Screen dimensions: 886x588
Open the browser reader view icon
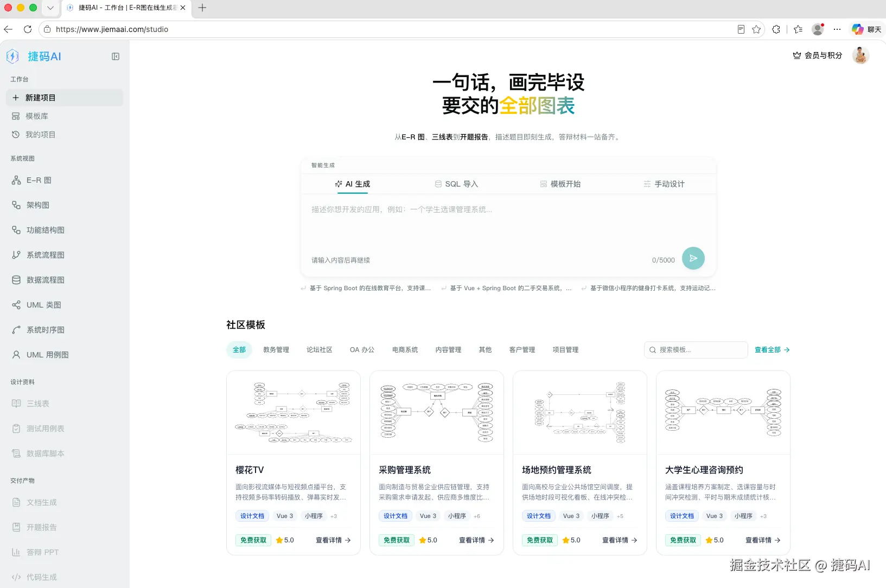pyautogui.click(x=741, y=29)
